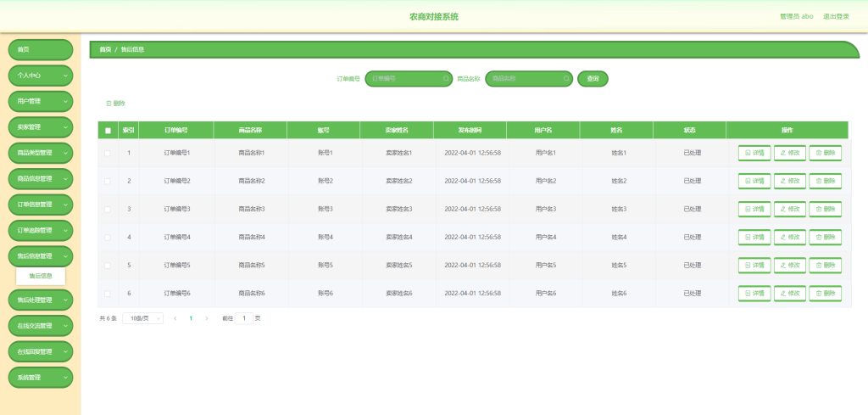
Task: Click the 发布时间 column header
Action: tap(470, 131)
